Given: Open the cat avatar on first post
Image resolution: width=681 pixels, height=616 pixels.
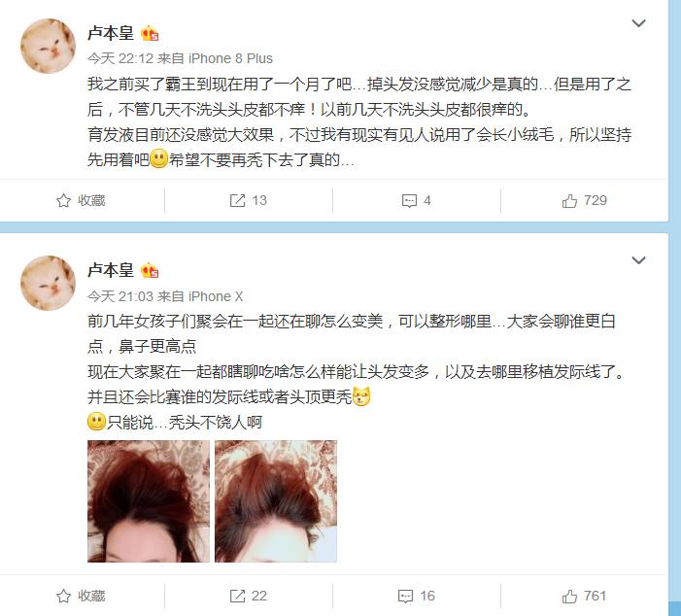Looking at the screenshot, I should 49,46.
